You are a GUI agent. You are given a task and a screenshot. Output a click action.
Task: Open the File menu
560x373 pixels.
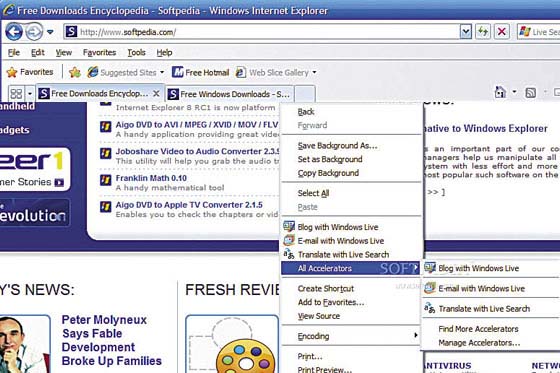[x=14, y=53]
